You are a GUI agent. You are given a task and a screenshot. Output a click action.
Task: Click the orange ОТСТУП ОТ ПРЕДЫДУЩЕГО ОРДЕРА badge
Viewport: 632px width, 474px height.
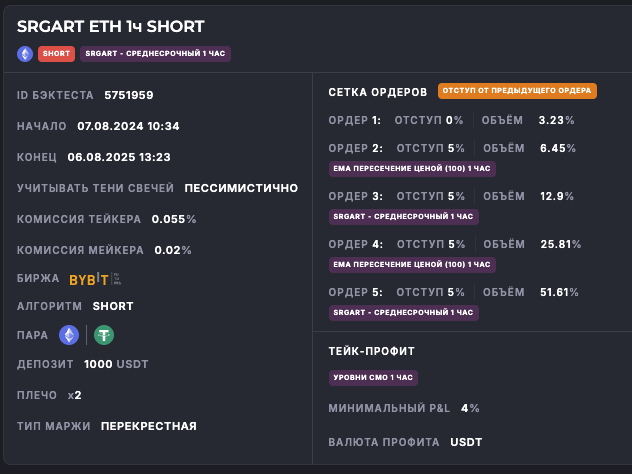click(x=517, y=91)
